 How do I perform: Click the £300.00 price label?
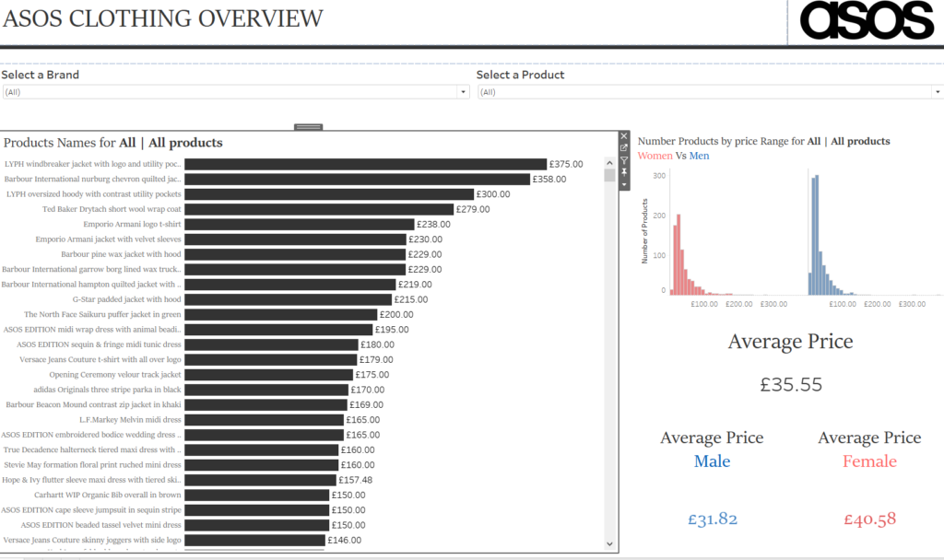(493, 194)
